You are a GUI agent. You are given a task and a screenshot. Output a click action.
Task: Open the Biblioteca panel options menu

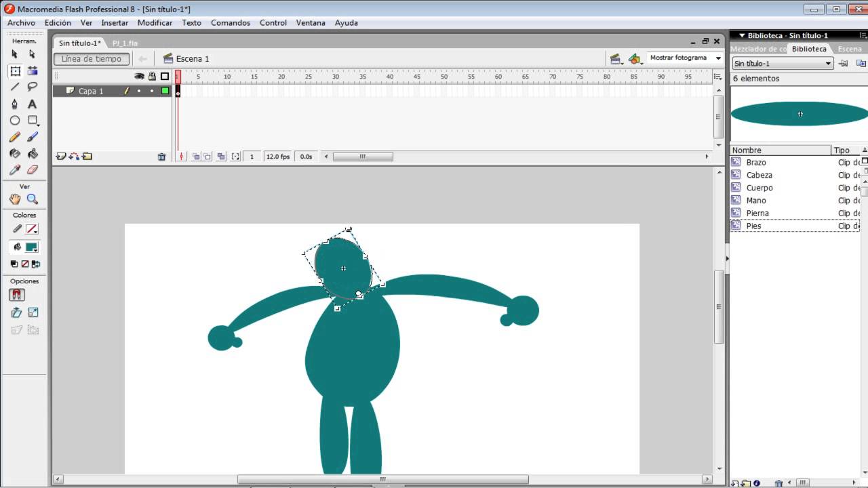point(862,35)
